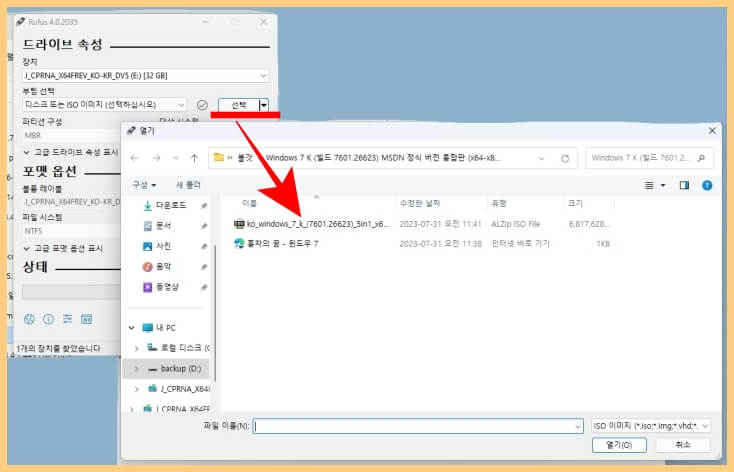
Task: Sort by the 수정한 날짜 column header
Action: click(x=420, y=203)
